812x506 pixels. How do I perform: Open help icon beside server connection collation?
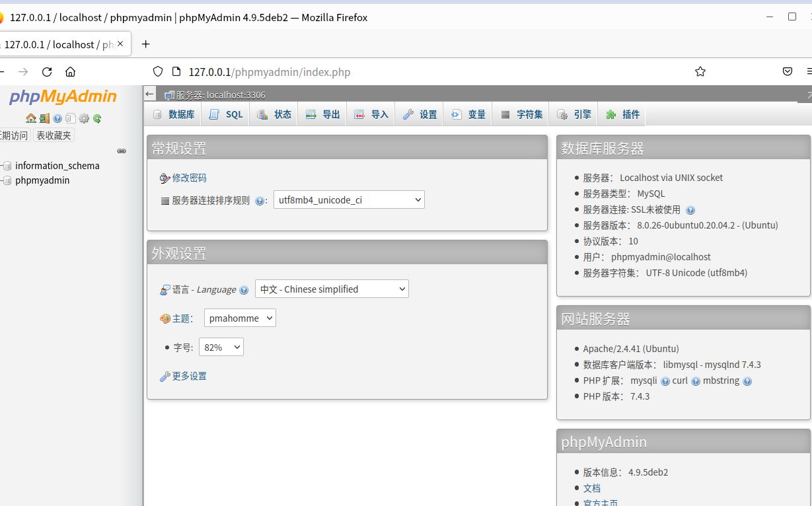click(x=260, y=201)
